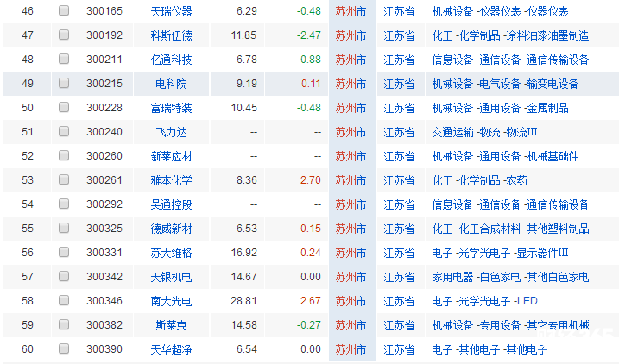Open industry 家用电器-白色家电-其他白色家电 link
Image resolution: width=619 pixels, height=364 pixels.
pos(510,277)
